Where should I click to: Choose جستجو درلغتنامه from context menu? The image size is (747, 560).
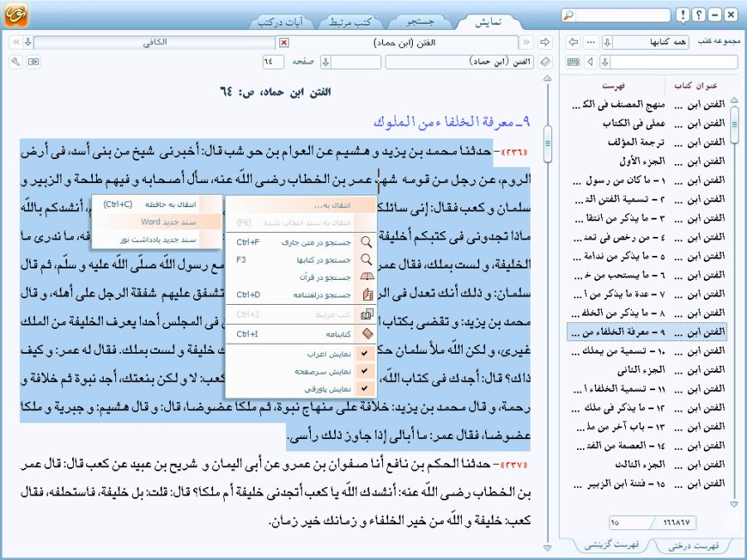click(x=301, y=295)
